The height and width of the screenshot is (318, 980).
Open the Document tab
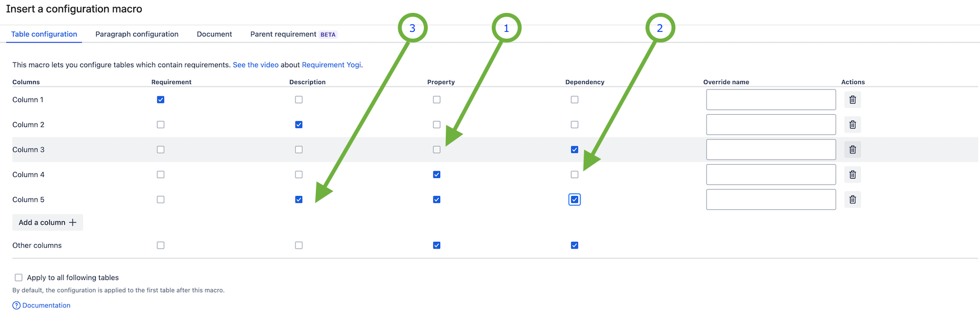pos(214,34)
